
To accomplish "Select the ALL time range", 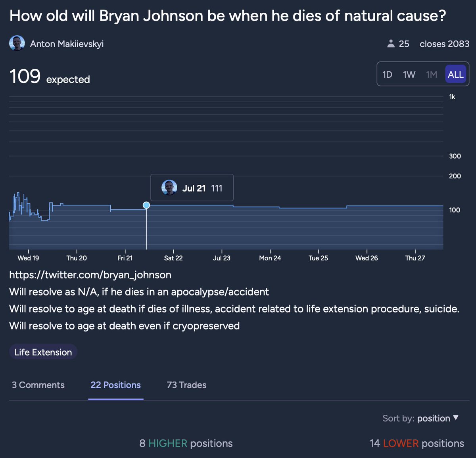I will click(455, 75).
